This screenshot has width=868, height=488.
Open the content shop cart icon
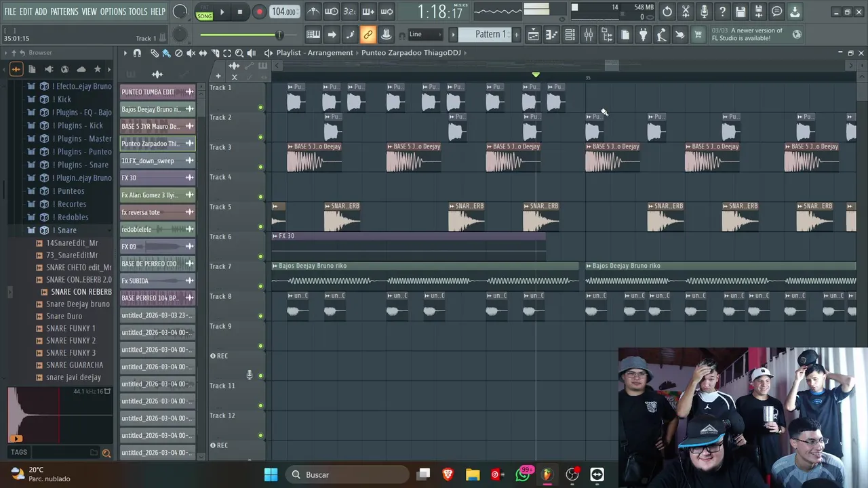coord(698,35)
